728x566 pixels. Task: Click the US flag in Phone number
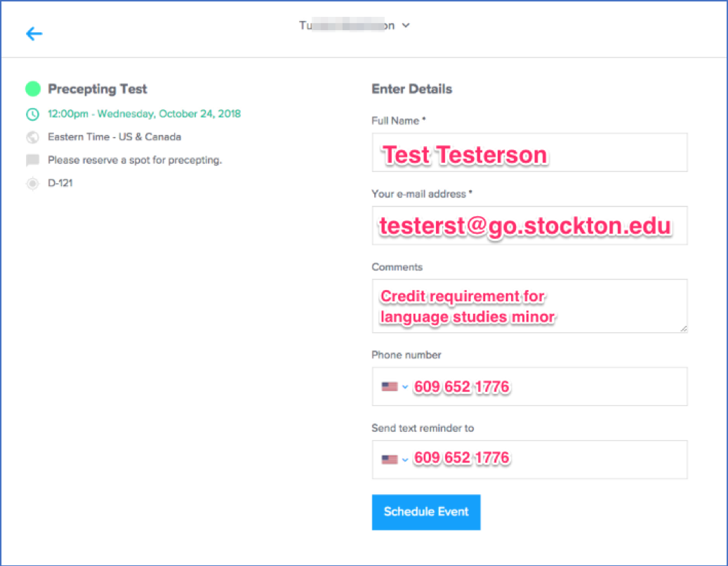point(389,386)
